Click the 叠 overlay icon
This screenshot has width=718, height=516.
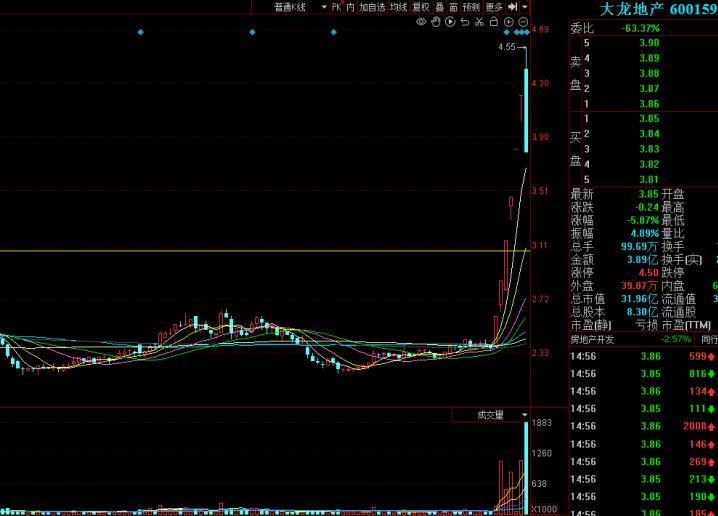click(x=439, y=6)
